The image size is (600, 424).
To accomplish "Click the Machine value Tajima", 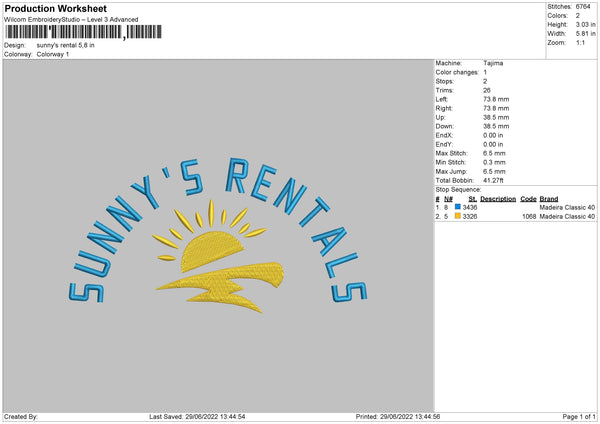I will pyautogui.click(x=493, y=63).
